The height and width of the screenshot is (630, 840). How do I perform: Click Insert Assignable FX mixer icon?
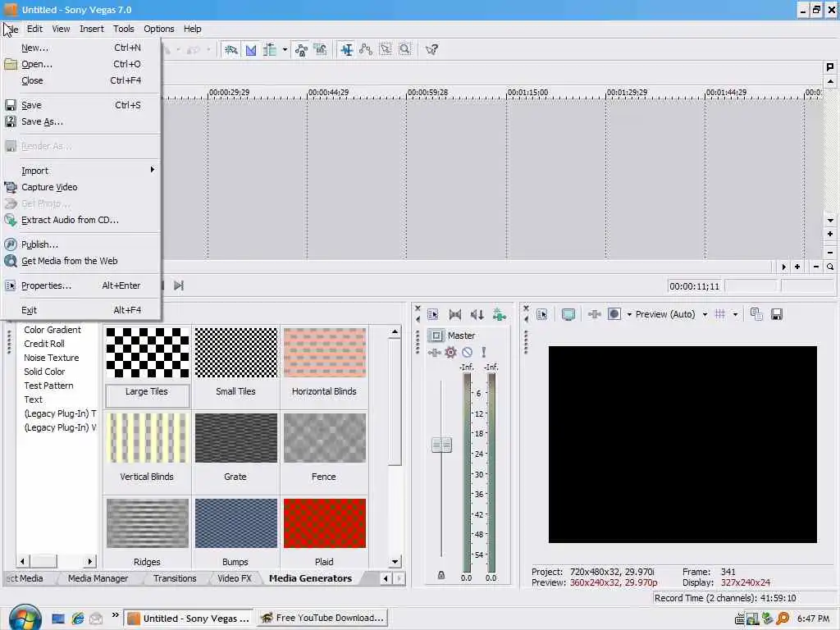(500, 314)
